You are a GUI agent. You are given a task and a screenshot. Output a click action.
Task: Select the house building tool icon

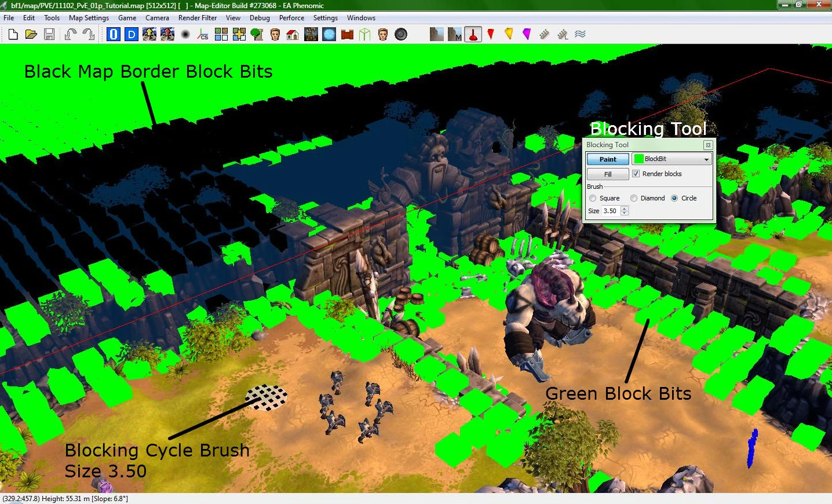pos(293,35)
